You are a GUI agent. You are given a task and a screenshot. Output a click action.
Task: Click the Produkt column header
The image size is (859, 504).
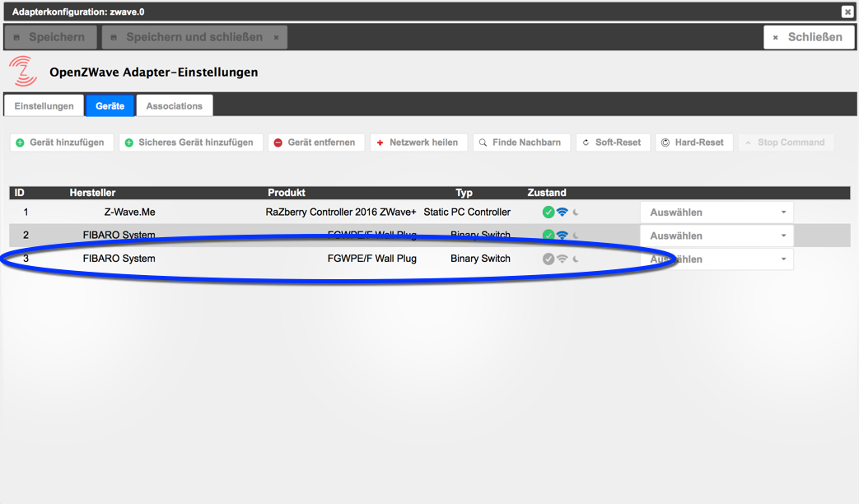point(287,192)
